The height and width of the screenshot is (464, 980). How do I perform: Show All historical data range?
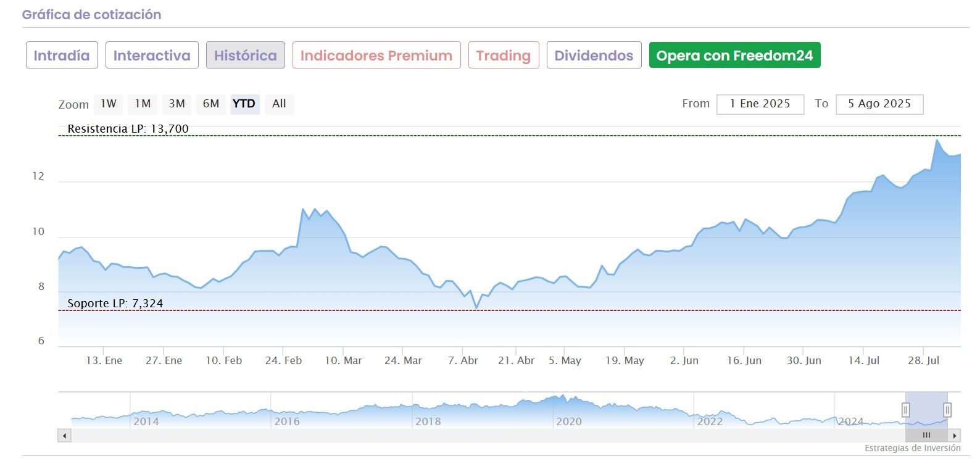click(279, 104)
